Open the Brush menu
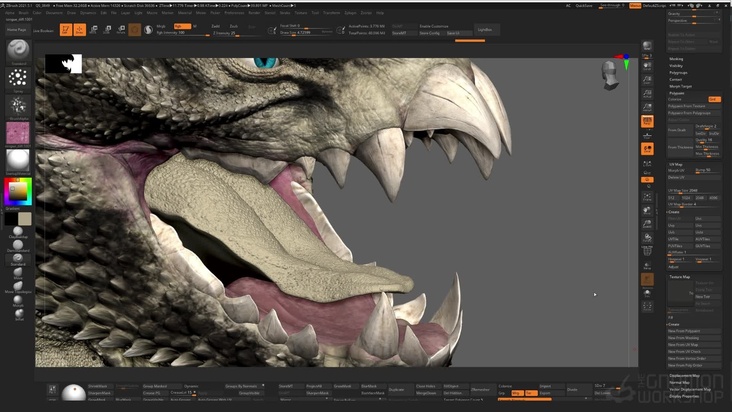 [x=23, y=13]
